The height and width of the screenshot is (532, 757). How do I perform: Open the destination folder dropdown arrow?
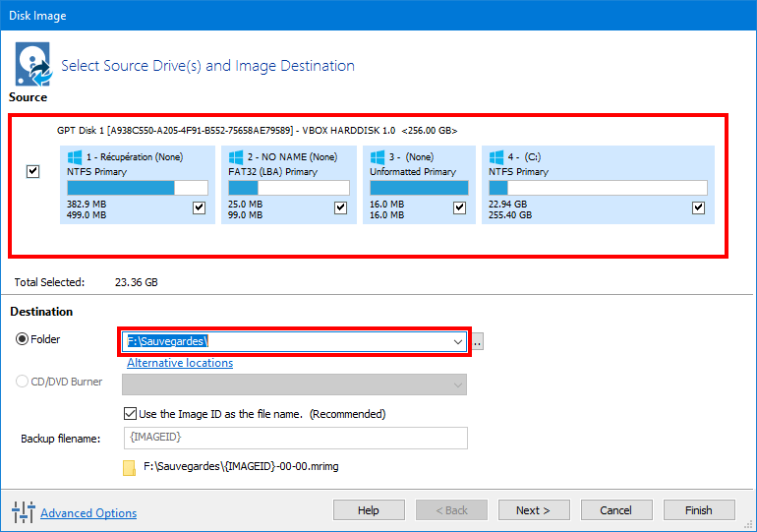click(x=458, y=342)
